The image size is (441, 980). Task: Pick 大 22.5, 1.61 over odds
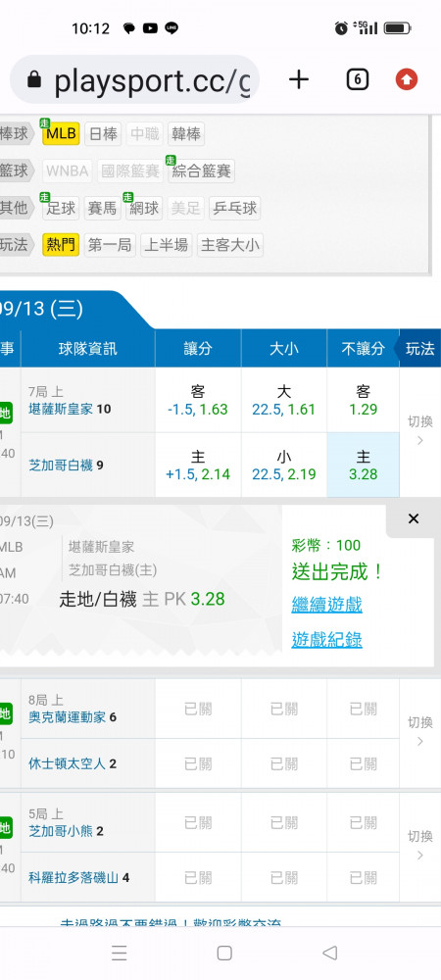click(x=284, y=400)
